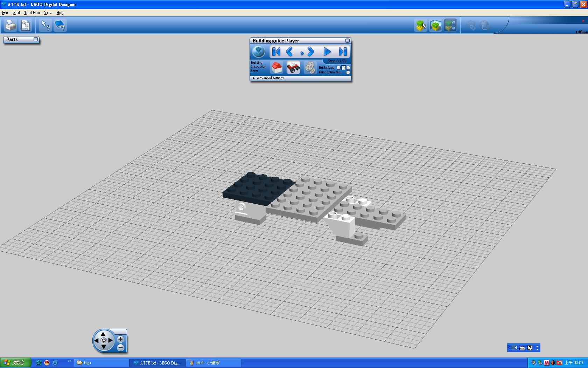Open the View menu
The width and height of the screenshot is (588, 368).
click(48, 13)
